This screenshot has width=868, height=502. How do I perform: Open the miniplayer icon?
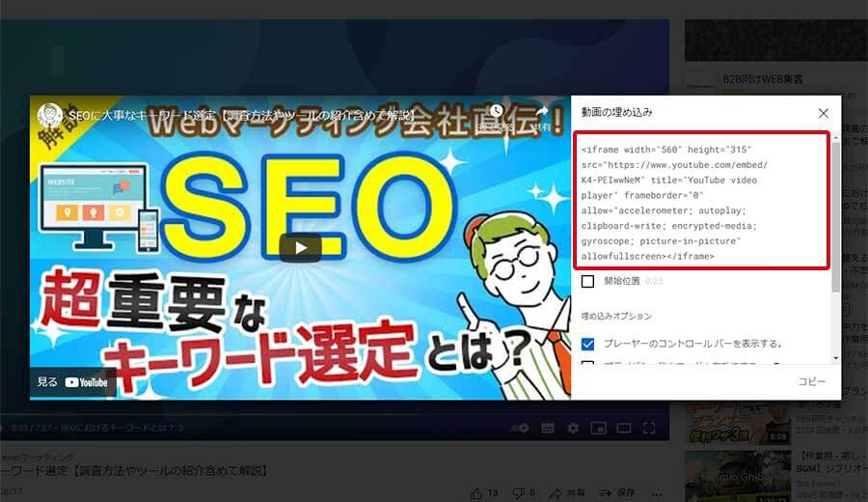coord(598,429)
